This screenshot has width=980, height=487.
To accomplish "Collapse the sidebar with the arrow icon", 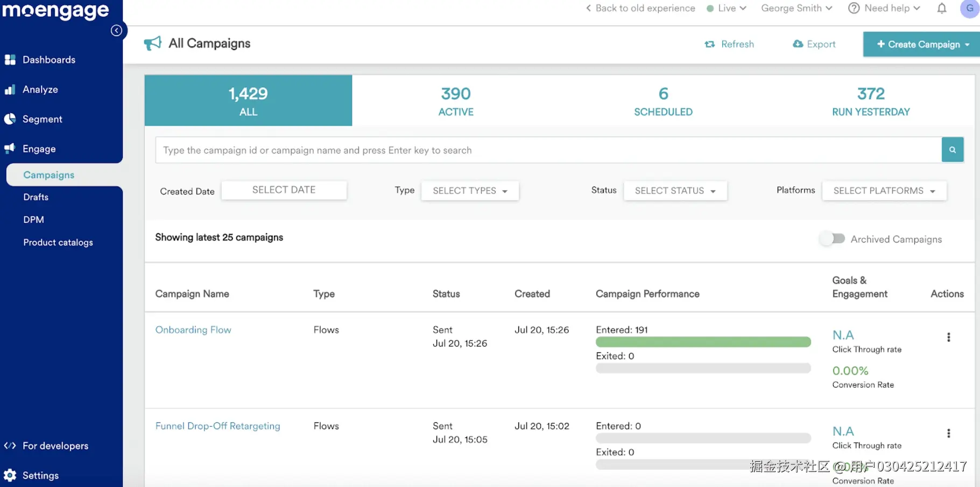I will (x=116, y=31).
